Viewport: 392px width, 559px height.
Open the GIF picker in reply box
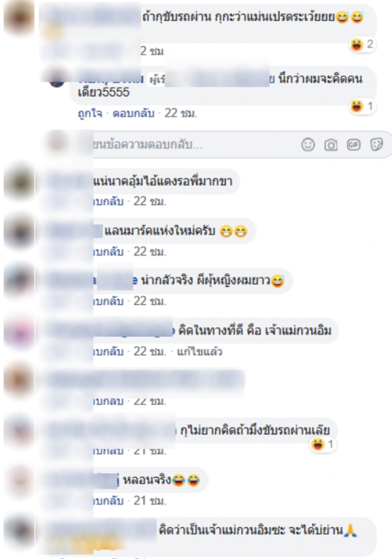[353, 145]
